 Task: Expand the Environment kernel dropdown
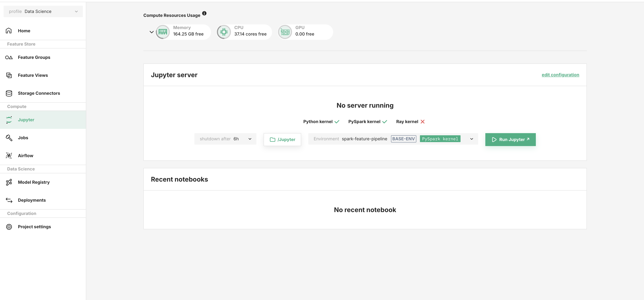click(471, 139)
